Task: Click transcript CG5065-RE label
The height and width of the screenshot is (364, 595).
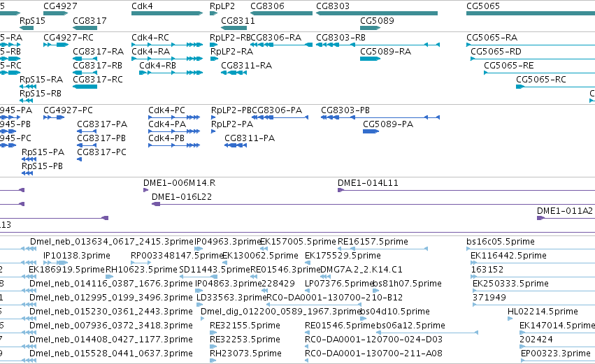Action: tap(509, 66)
